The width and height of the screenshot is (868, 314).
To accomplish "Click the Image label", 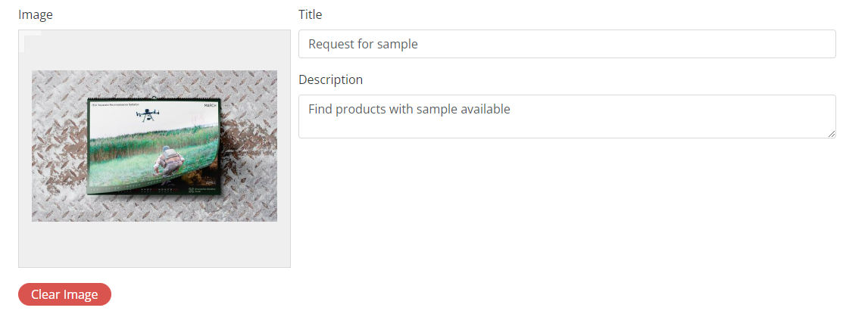I will (35, 14).
